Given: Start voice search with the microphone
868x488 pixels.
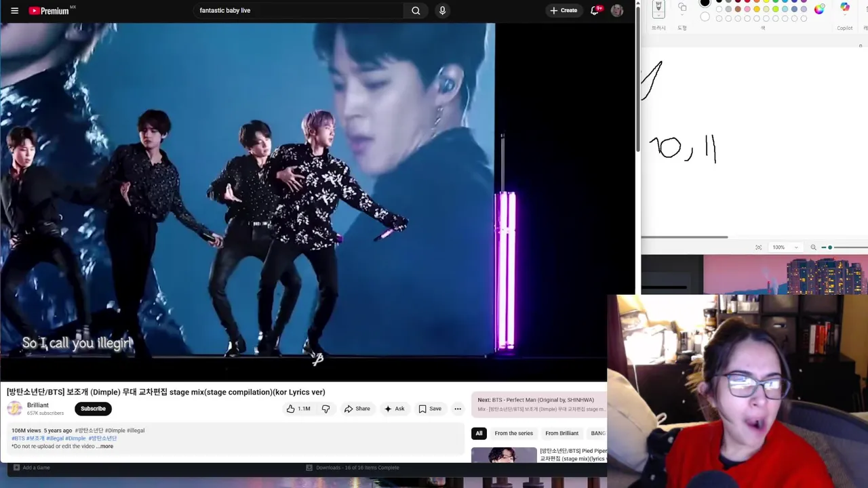Looking at the screenshot, I should coord(442,10).
